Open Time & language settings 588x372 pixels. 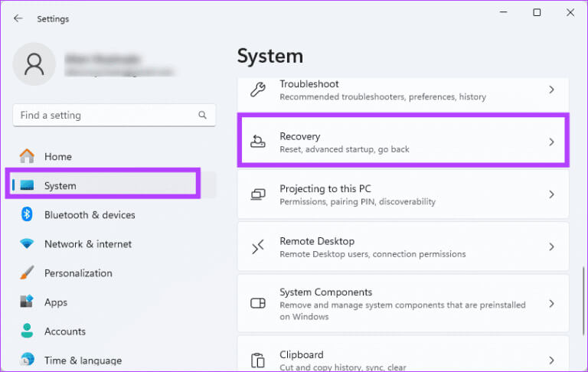(114, 360)
